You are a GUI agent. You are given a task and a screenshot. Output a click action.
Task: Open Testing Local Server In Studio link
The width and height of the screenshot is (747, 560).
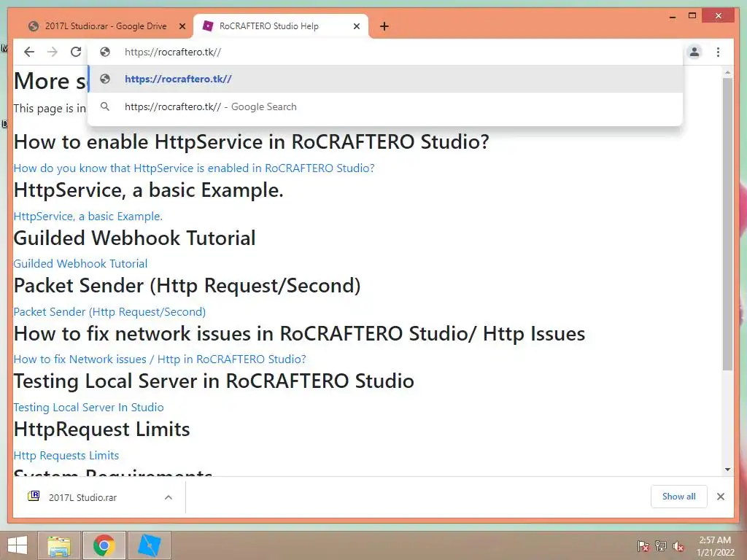[88, 407]
